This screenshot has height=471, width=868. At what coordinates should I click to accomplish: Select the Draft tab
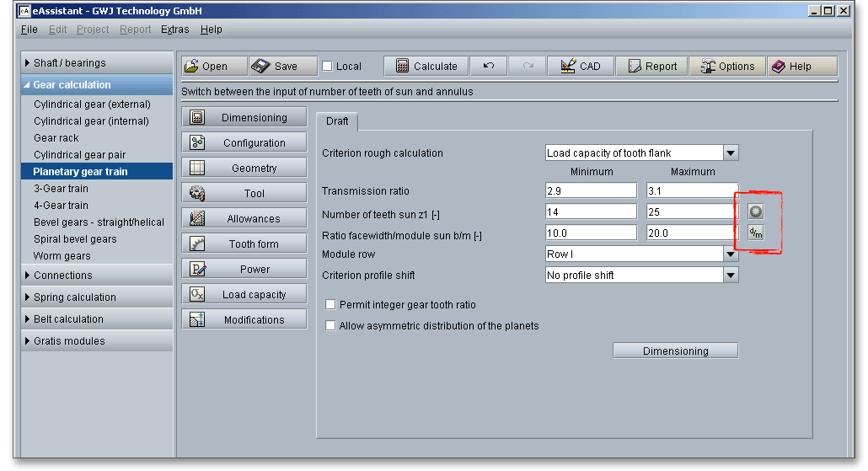(337, 121)
